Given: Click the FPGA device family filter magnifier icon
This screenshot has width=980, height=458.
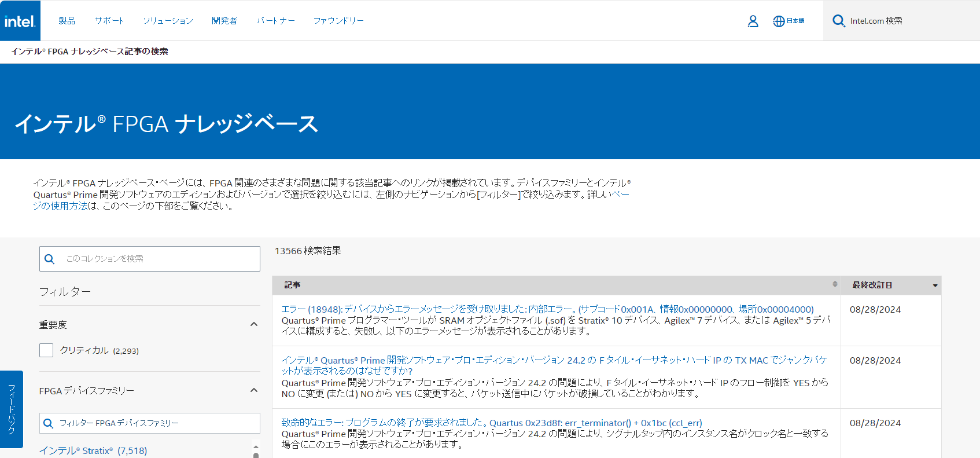Looking at the screenshot, I should [x=49, y=423].
